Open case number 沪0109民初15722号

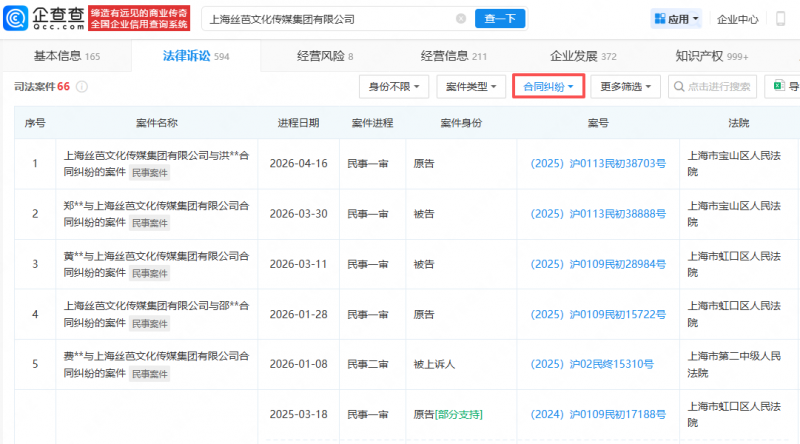pos(598,314)
